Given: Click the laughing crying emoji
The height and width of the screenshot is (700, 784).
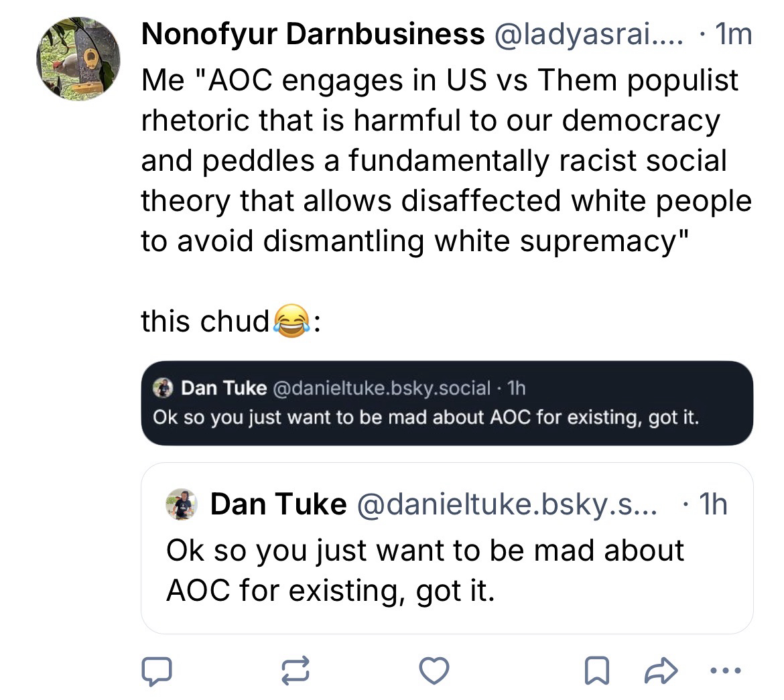Looking at the screenshot, I should pos(291,321).
